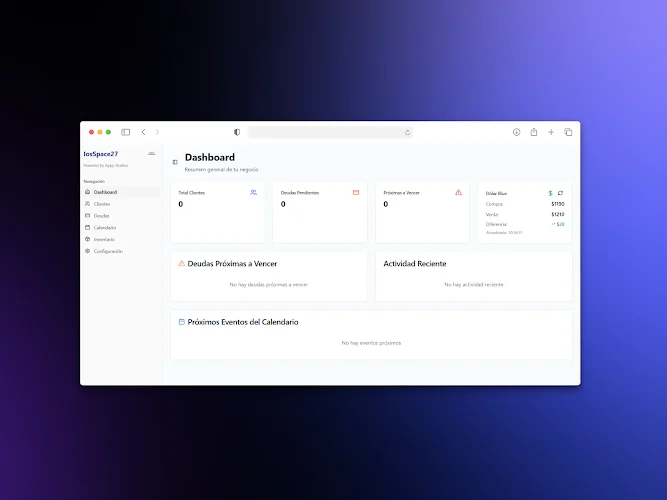Go back with the browser's left arrow
Viewport: 667px width, 500px height.
[x=144, y=132]
